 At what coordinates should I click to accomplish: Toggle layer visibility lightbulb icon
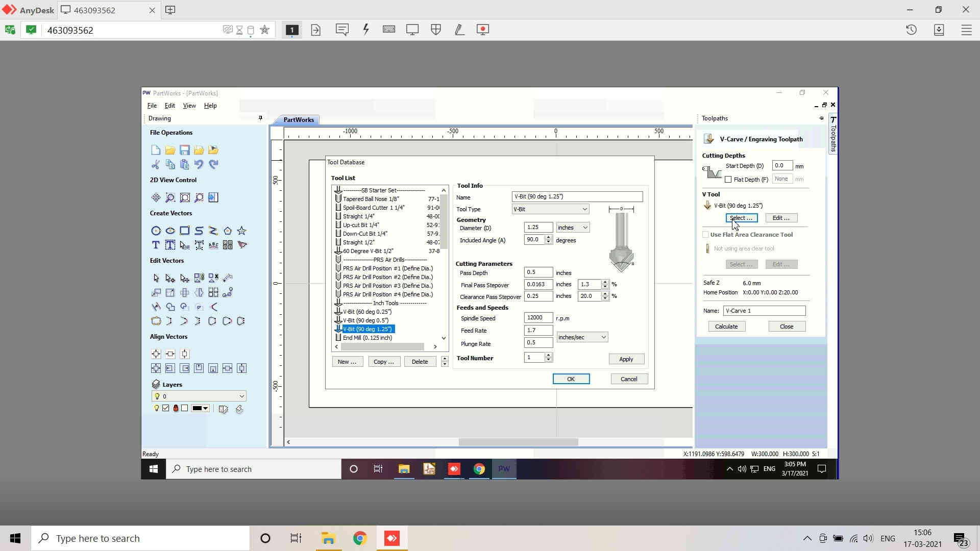[156, 408]
